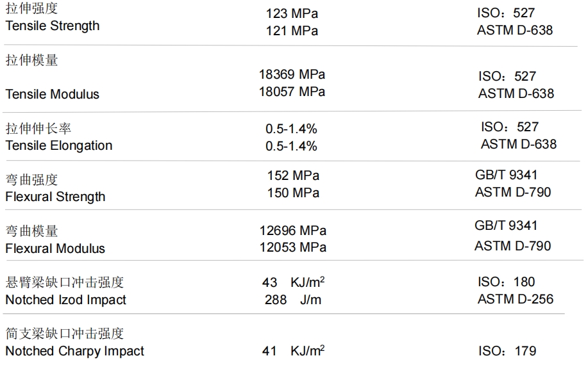Click the "Flexural Modulus" label

click(55, 248)
